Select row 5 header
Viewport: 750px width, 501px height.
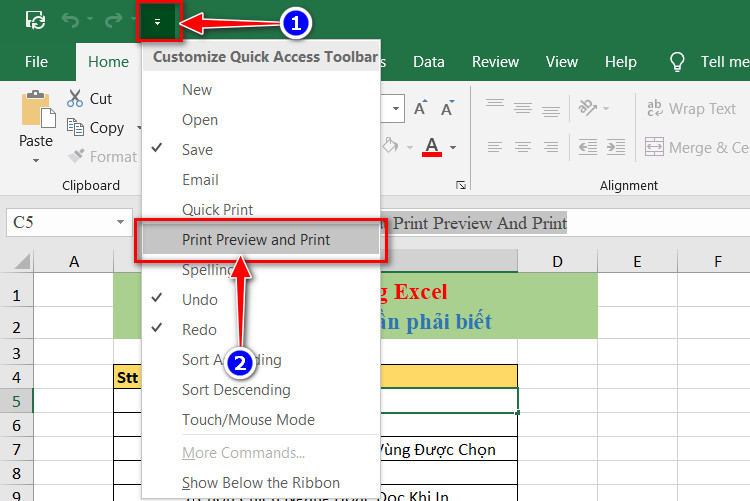[16, 401]
